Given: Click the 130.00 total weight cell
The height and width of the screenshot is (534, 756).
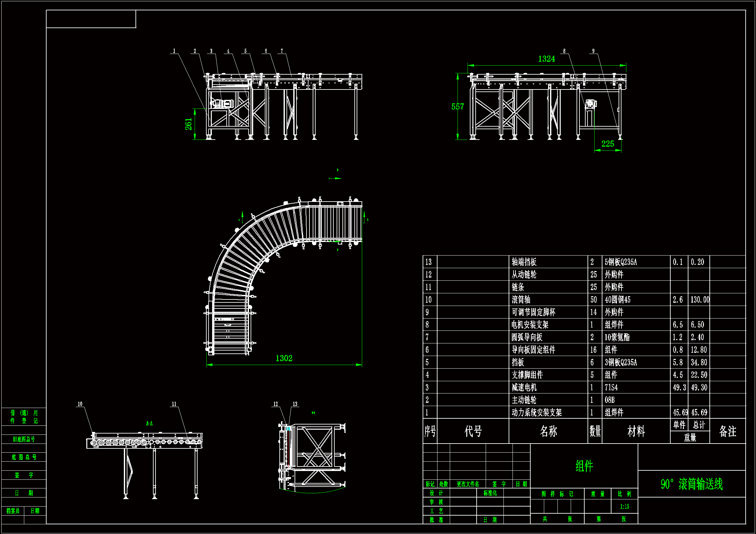Looking at the screenshot, I should pos(700,300).
